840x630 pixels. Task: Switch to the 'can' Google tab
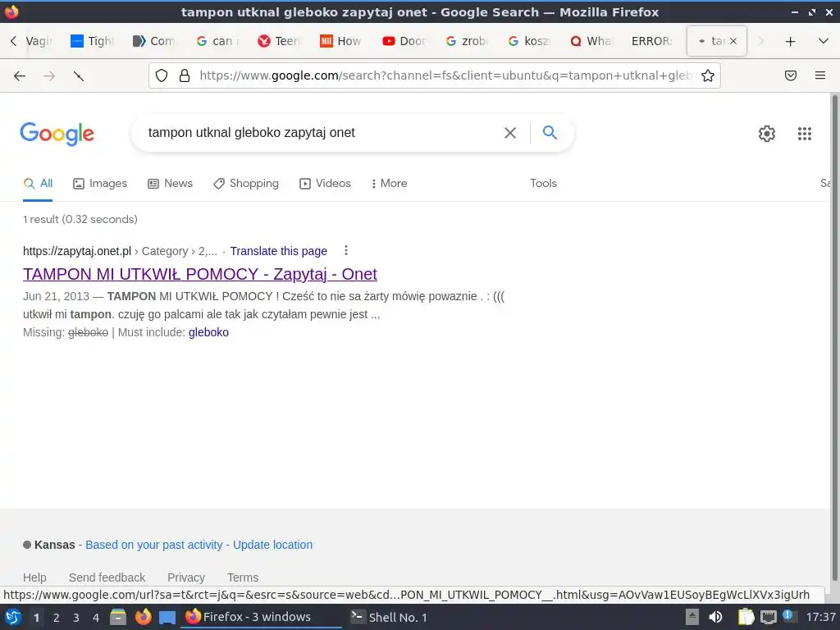[x=216, y=41]
